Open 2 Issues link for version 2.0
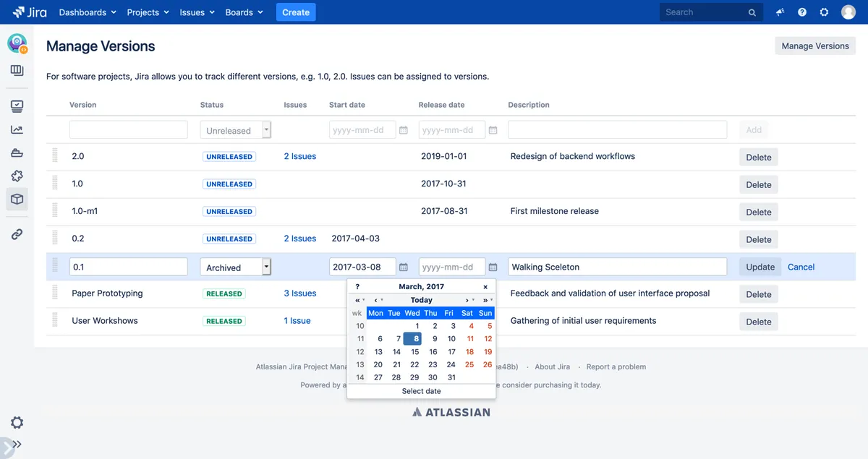 coord(300,156)
